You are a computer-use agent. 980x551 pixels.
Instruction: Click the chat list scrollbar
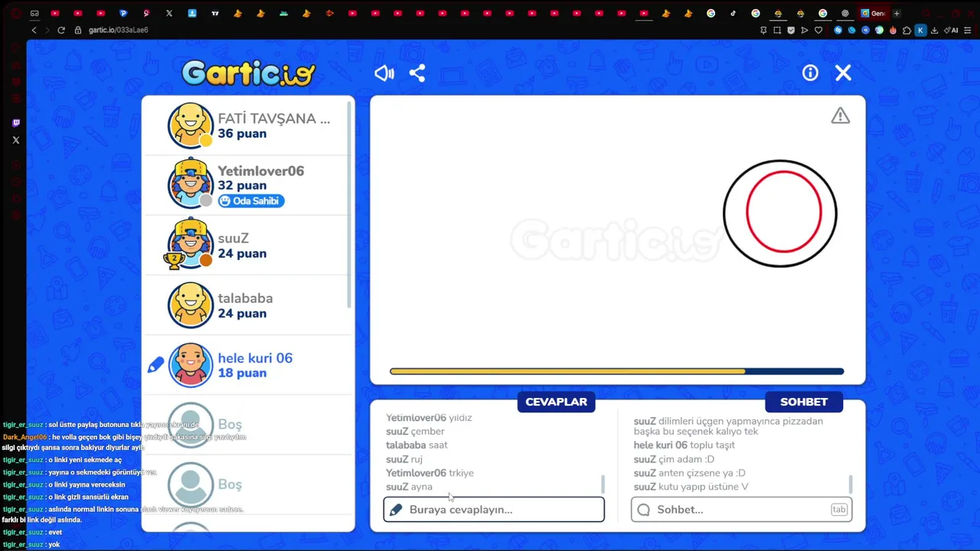pos(850,484)
